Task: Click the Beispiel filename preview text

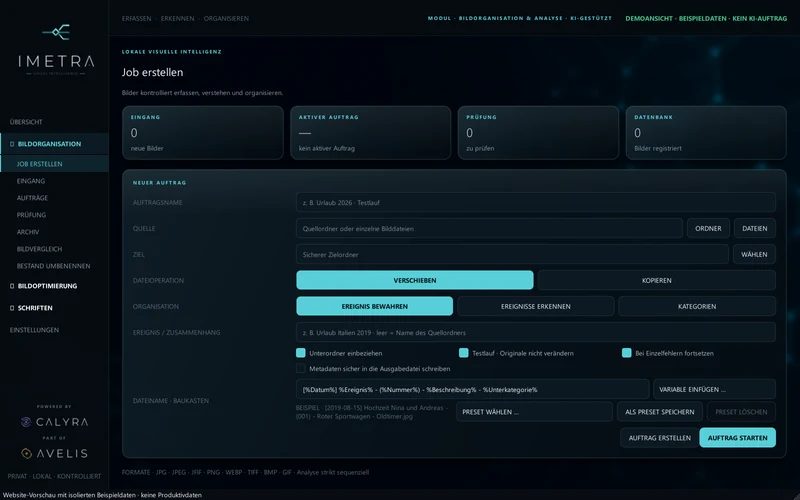Action: [x=372, y=412]
